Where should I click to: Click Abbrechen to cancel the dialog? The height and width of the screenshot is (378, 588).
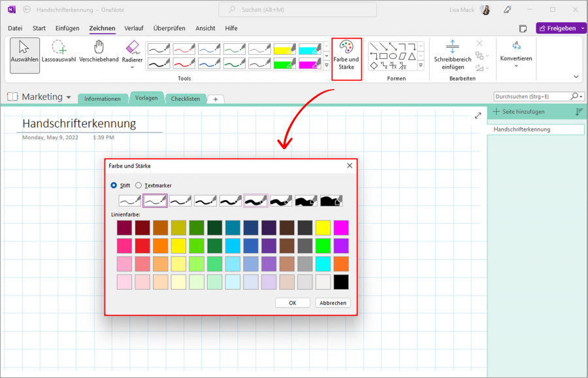pyautogui.click(x=333, y=302)
